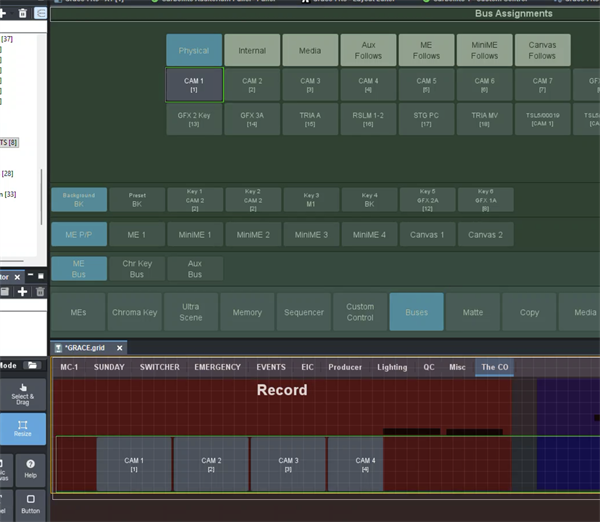The width and height of the screenshot is (600, 522).
Task: Open the EMERGENCY tab
Action: click(x=217, y=367)
